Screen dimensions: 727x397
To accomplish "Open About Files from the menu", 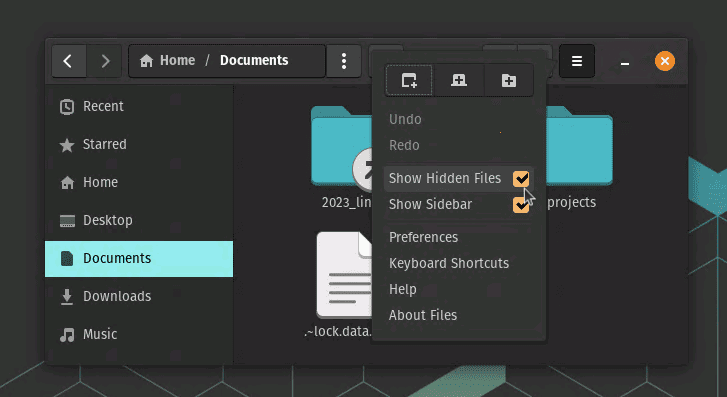I will 459,315.
